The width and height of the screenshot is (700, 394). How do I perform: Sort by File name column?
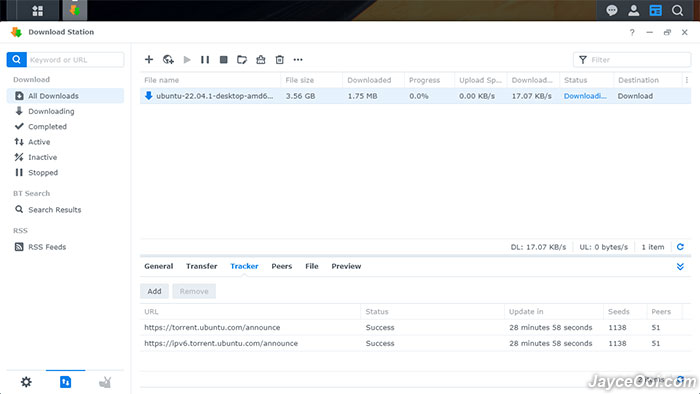[210, 80]
